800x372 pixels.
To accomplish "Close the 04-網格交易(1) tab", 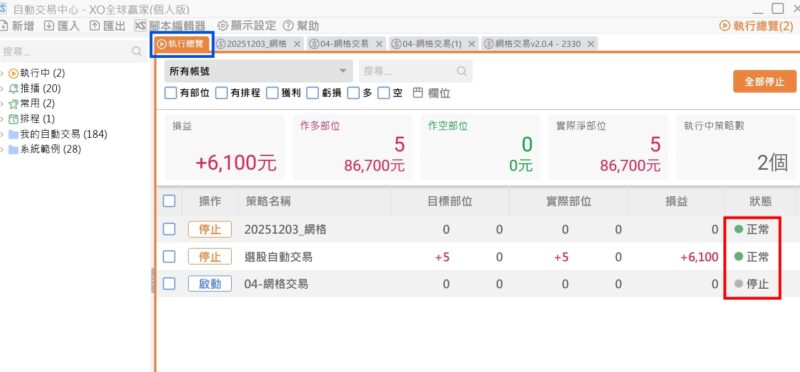I will pos(471,44).
